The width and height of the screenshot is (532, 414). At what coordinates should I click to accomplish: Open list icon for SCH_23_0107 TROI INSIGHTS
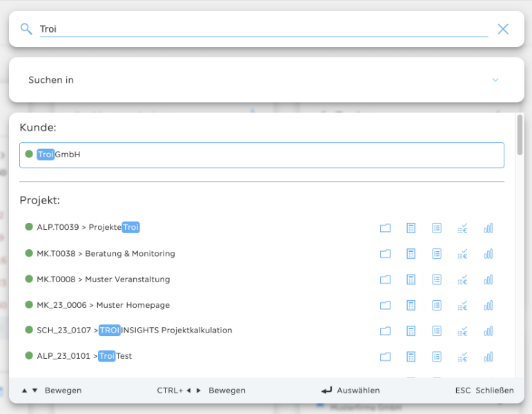[436, 331]
